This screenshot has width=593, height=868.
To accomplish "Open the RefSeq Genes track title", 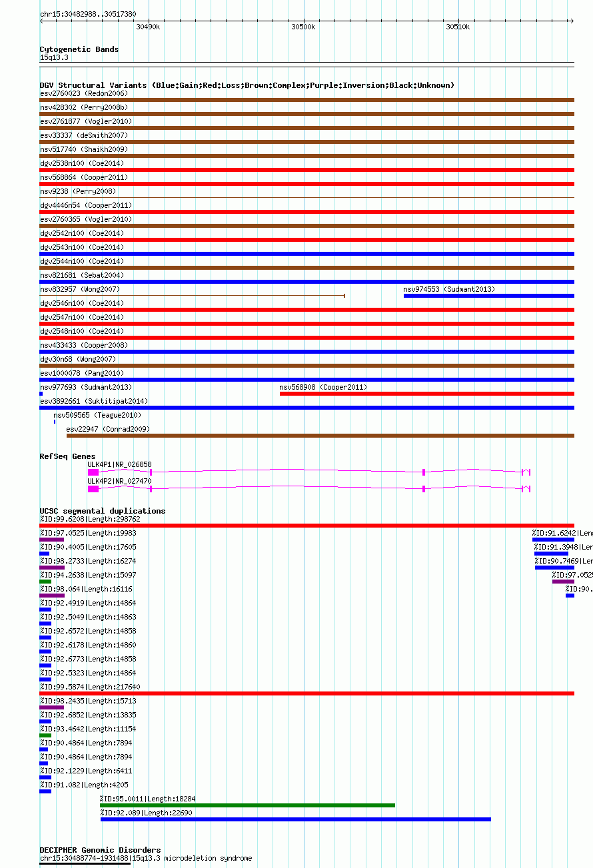I will pos(67,456).
